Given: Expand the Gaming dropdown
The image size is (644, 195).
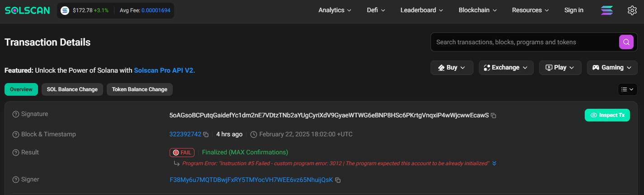Looking at the screenshot, I should coord(612,68).
